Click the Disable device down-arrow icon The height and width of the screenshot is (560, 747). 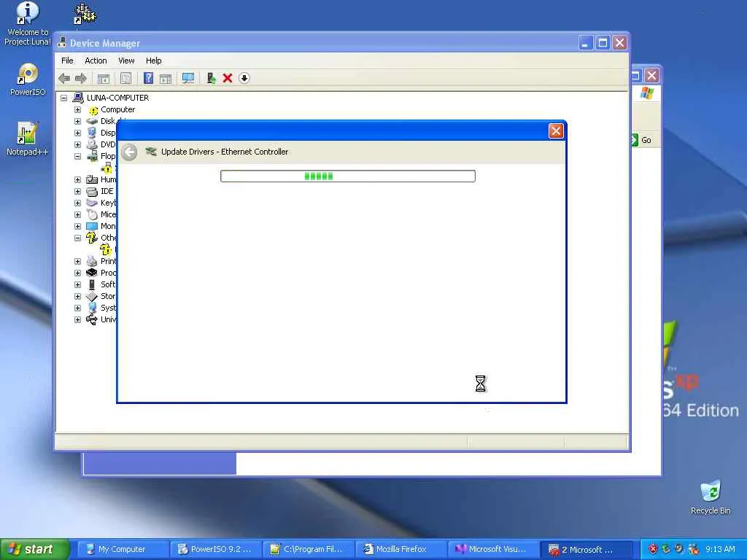coord(244,78)
